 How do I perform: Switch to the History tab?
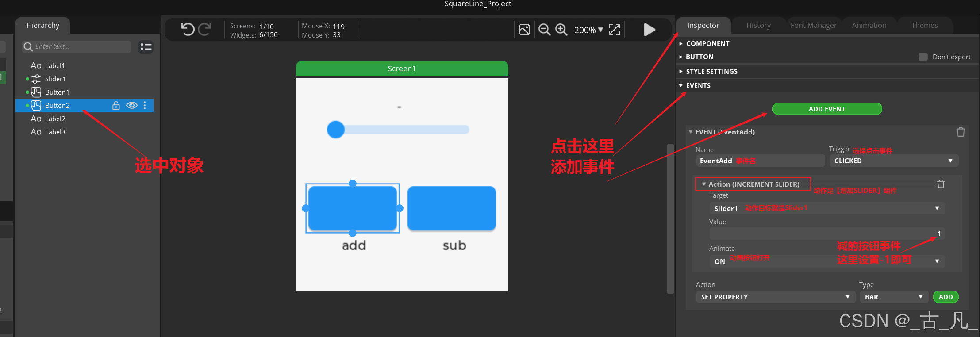point(758,25)
